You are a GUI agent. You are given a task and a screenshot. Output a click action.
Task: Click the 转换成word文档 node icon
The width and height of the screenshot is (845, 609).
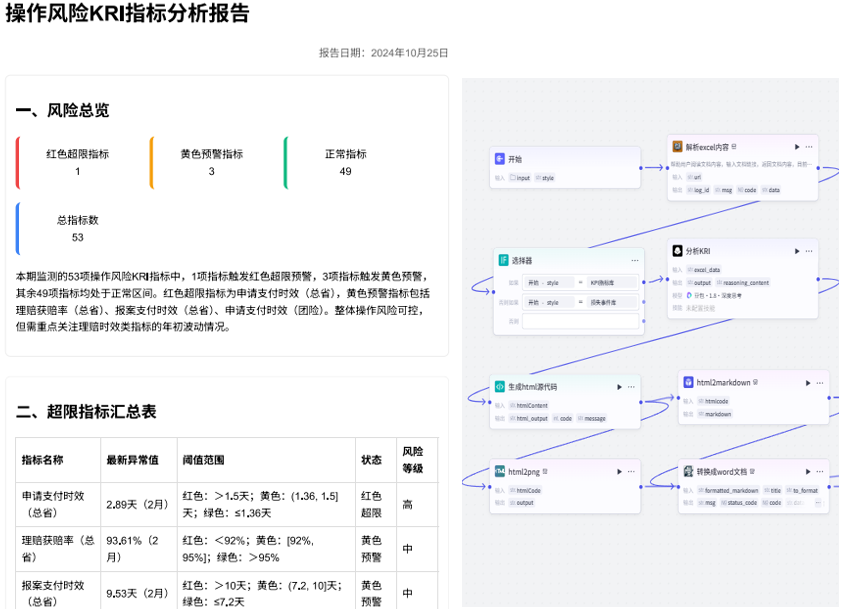[x=688, y=471]
